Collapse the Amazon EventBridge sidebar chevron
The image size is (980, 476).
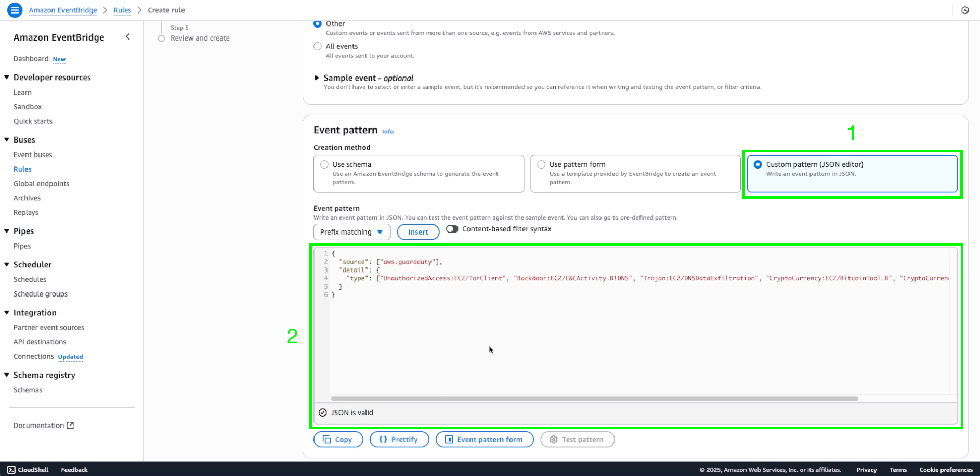click(x=128, y=36)
